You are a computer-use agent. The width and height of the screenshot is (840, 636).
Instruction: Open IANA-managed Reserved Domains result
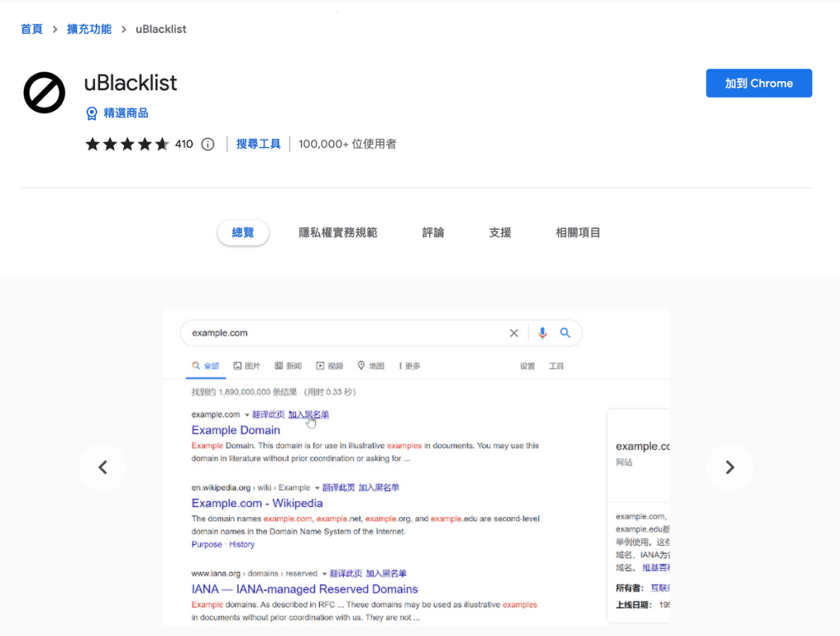304,589
